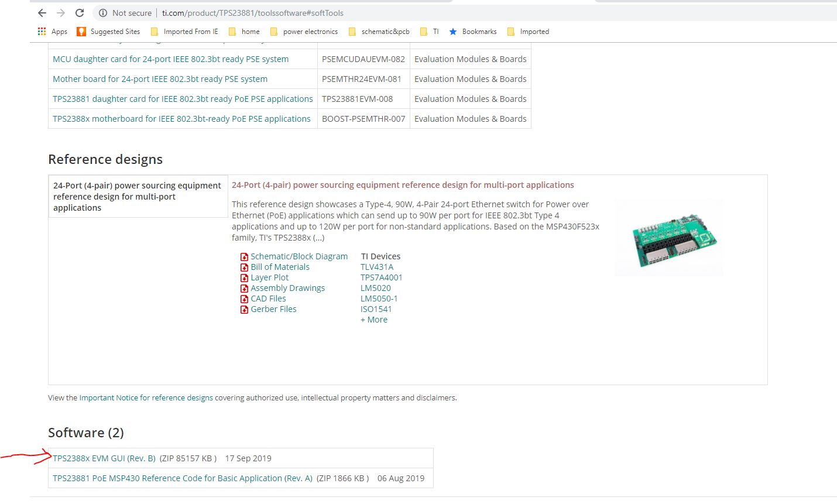Screen dimensions: 837x504
Task: Click PSEMCUDAUEVM-082 part number cell
Action: tap(363, 59)
